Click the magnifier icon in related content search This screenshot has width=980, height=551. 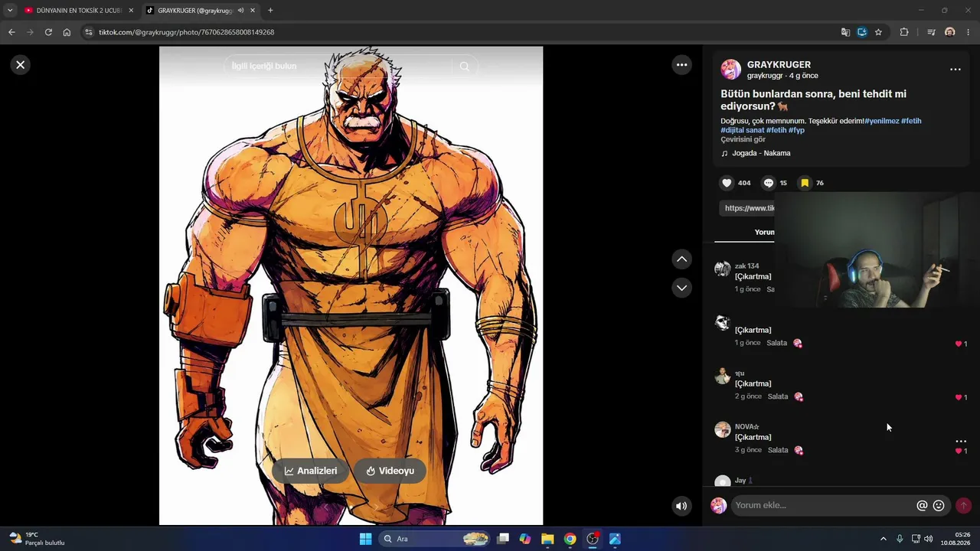(465, 67)
